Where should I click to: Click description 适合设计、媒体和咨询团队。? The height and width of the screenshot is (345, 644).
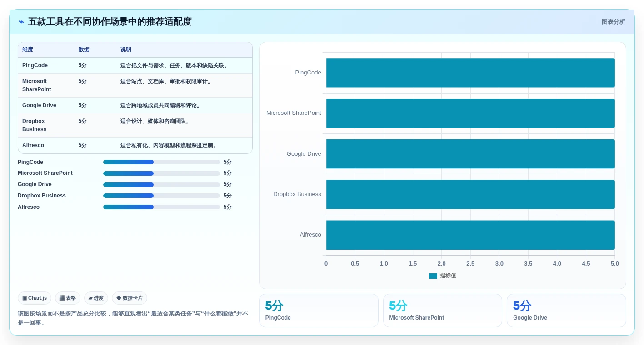point(155,121)
